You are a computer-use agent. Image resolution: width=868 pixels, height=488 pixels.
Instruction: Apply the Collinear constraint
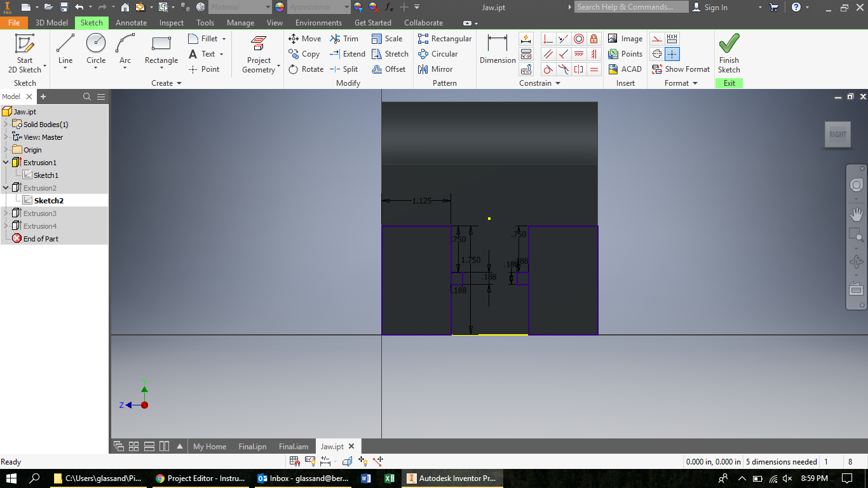tap(563, 39)
